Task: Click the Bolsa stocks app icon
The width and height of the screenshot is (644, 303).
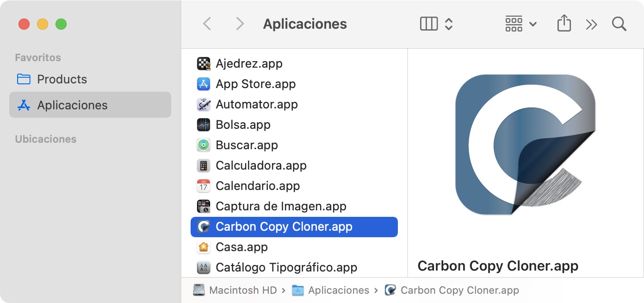Action: [204, 125]
